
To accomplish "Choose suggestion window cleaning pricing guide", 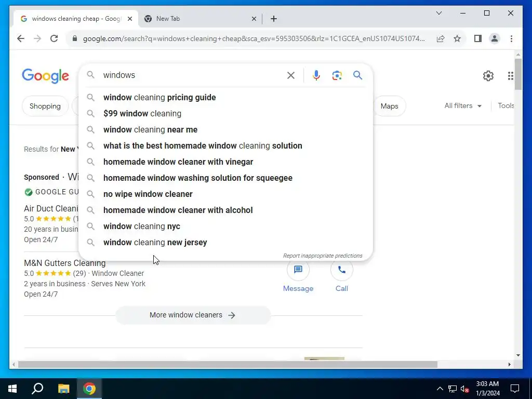I will point(225,97).
